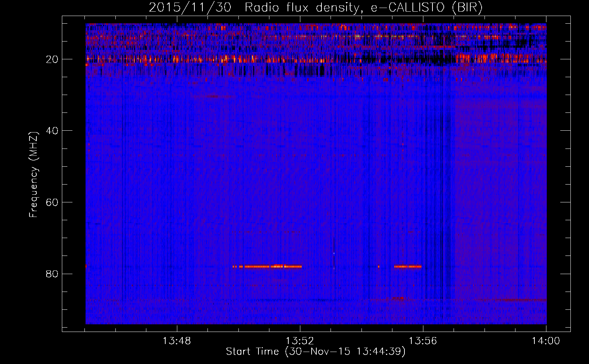Click the 13:56 time tick label
Viewport: 589px width, 364px height.
423,341
